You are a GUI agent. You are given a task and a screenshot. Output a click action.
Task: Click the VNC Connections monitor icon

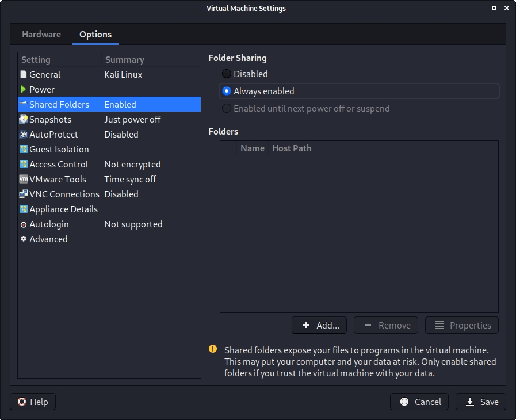24,194
